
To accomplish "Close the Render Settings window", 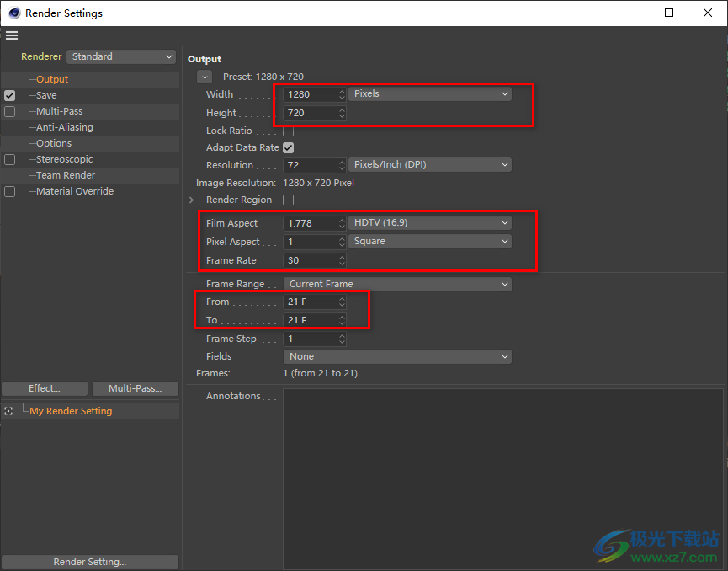I will (708, 13).
